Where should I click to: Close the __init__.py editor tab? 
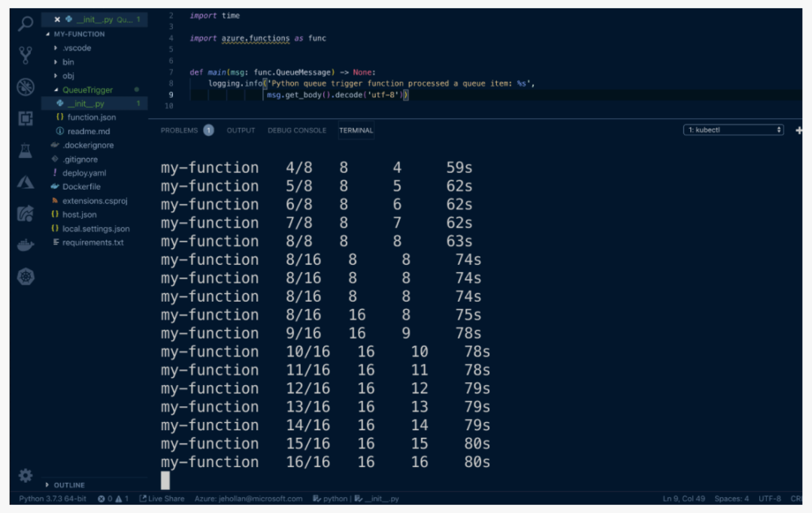pos(57,19)
